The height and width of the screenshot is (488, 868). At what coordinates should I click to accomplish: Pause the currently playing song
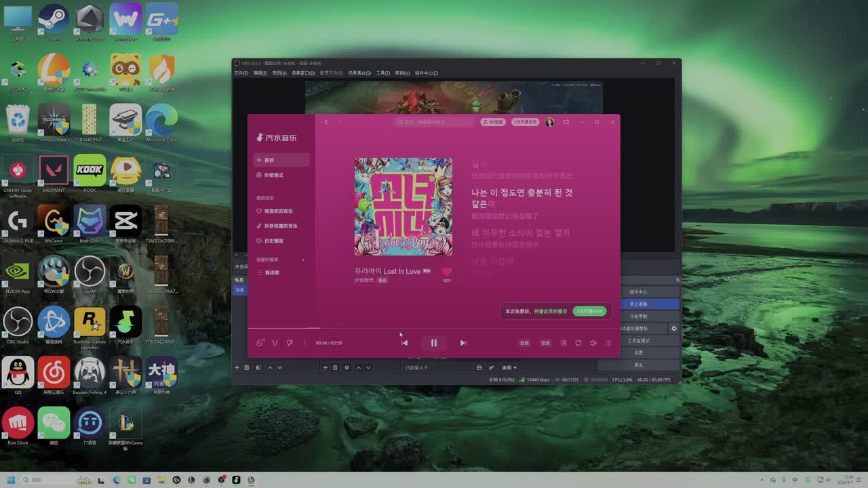[x=434, y=343]
